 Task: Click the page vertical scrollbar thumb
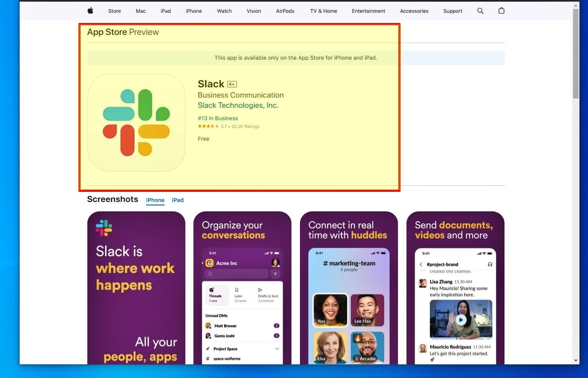(576, 53)
